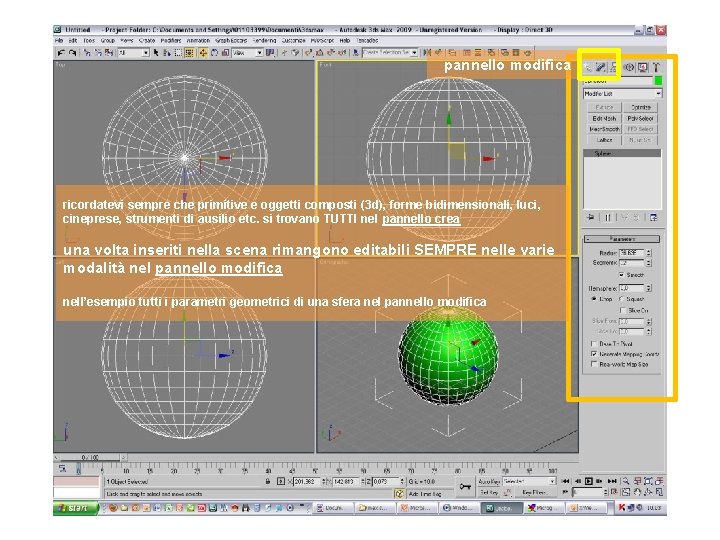Viewport: 720px width, 540px height.
Task: Activate the Select and Rotate tool
Action: click(x=214, y=53)
